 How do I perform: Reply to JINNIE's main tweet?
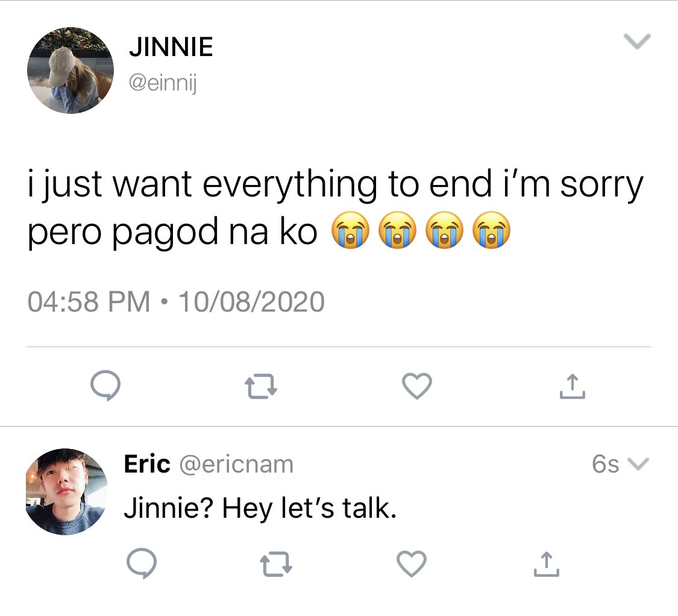tap(105, 385)
